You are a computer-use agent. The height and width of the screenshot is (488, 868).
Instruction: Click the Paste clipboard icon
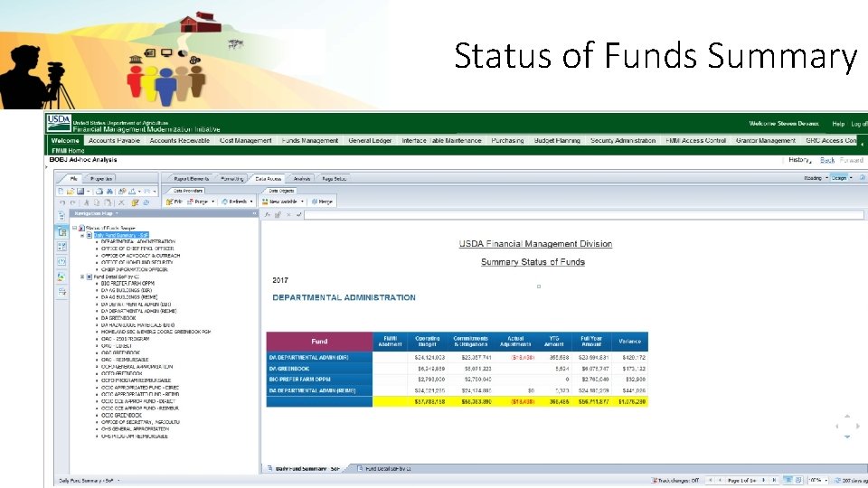pos(108,202)
